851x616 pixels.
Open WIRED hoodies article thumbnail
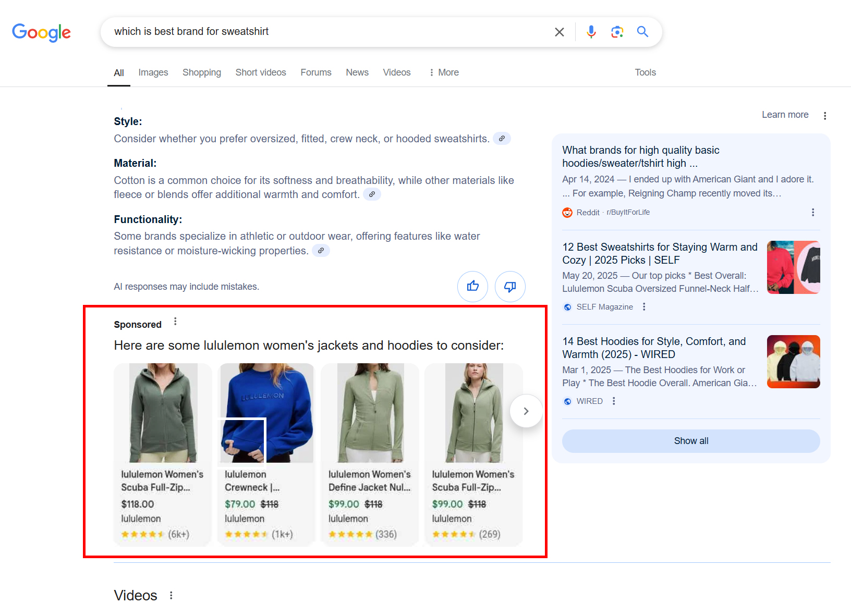(x=794, y=362)
